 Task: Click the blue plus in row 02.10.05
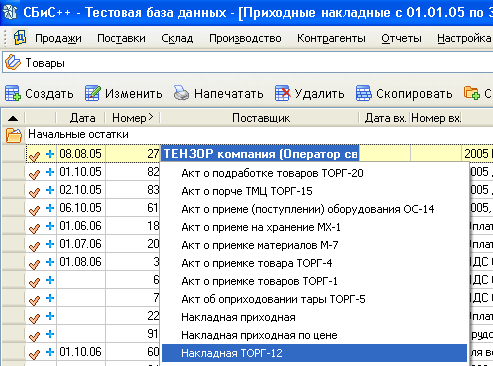click(50, 190)
